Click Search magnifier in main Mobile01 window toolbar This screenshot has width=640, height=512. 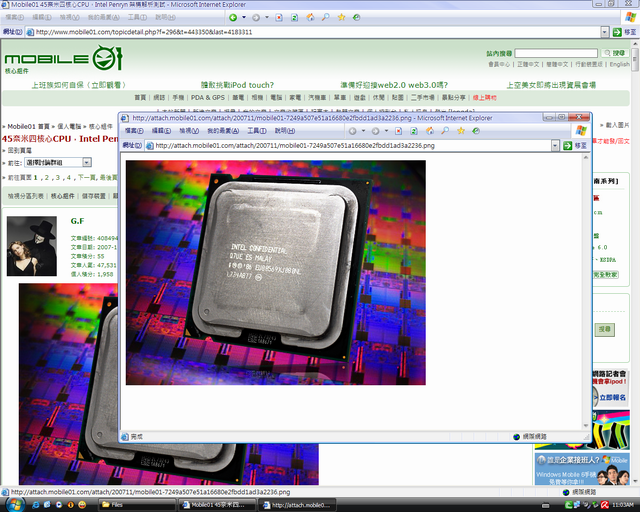pos(326,17)
